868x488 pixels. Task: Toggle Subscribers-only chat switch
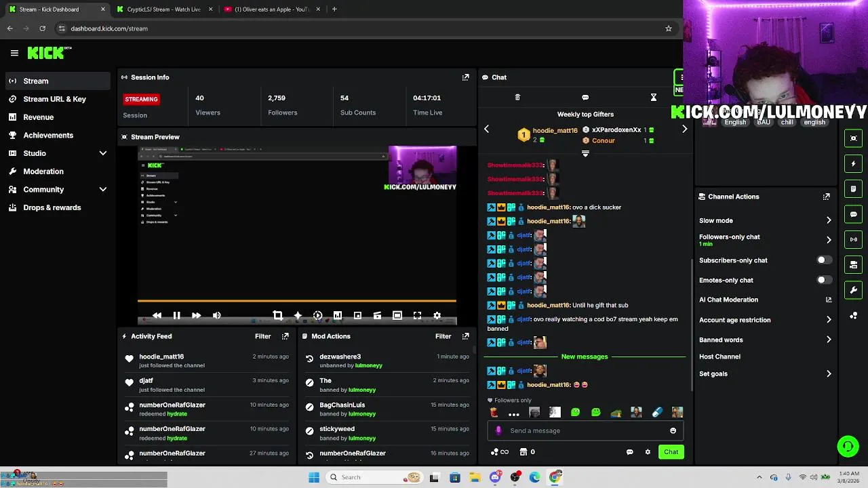823,260
